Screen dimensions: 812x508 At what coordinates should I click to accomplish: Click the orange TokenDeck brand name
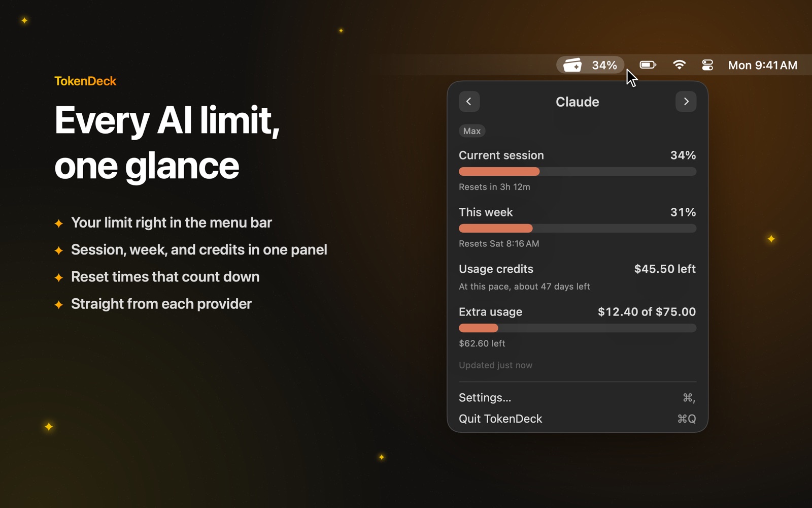click(85, 81)
